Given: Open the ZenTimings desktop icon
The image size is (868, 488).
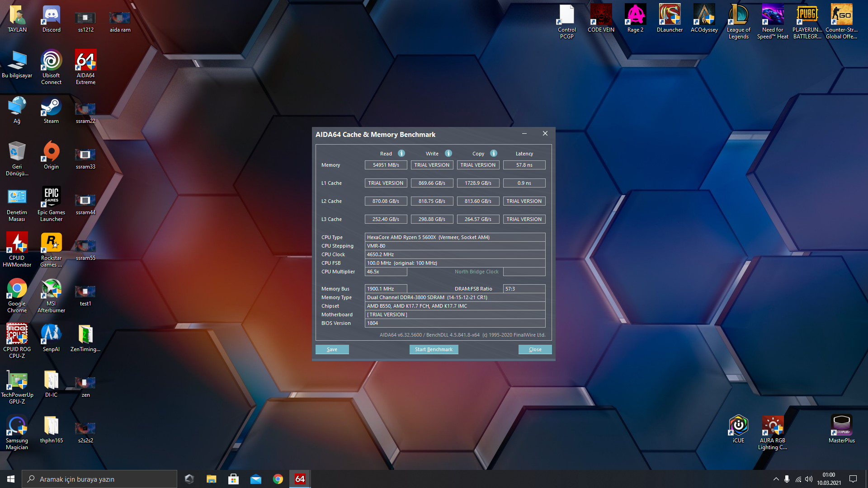Looking at the screenshot, I should [85, 339].
